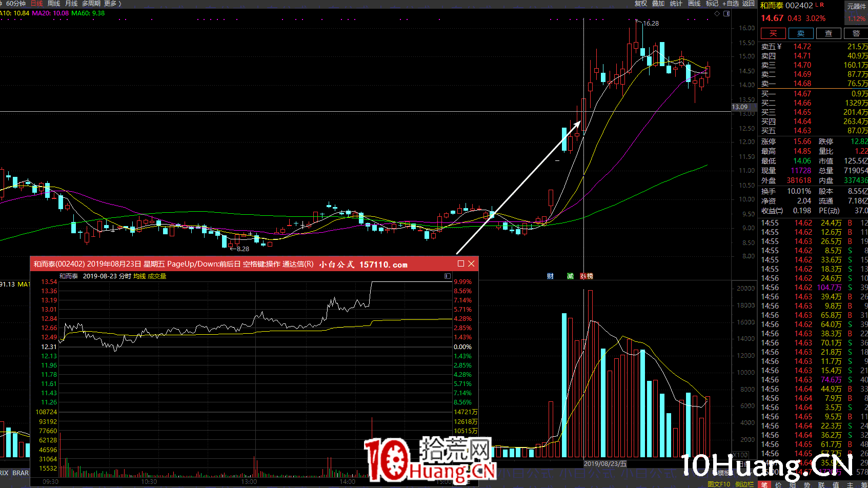Click the R marker beside 002402

pyautogui.click(x=822, y=5)
